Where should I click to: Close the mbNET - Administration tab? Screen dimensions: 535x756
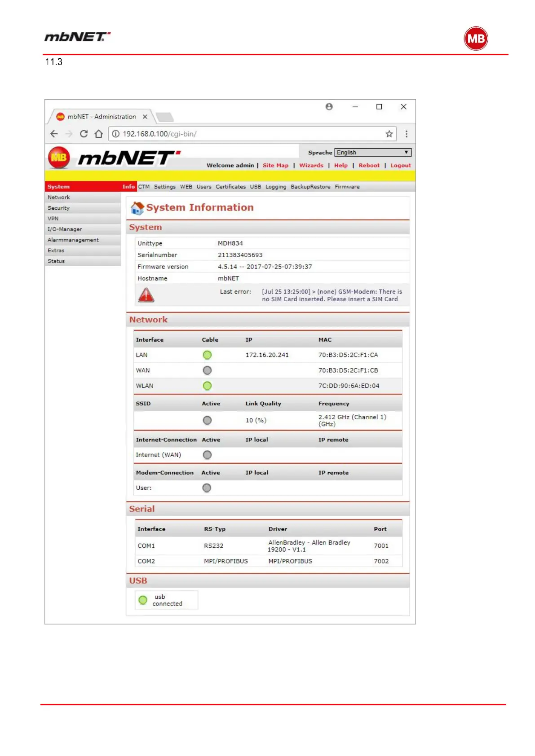(145, 117)
